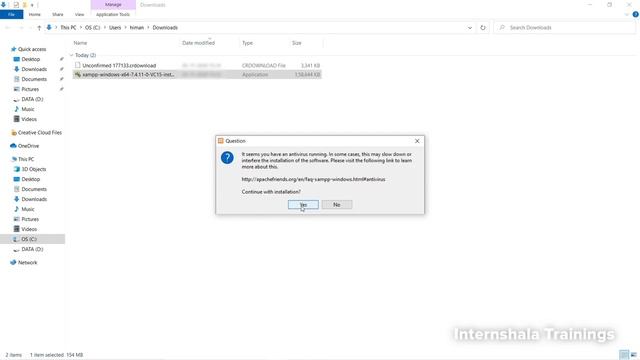
Task: Select the xampp-windows-x64 installer file
Action: 197,75
